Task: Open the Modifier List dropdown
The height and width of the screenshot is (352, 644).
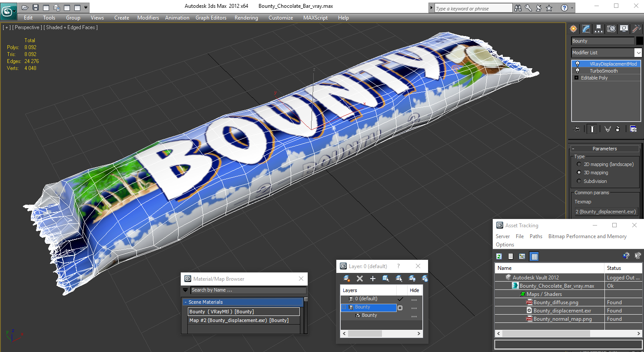Action: coord(638,53)
